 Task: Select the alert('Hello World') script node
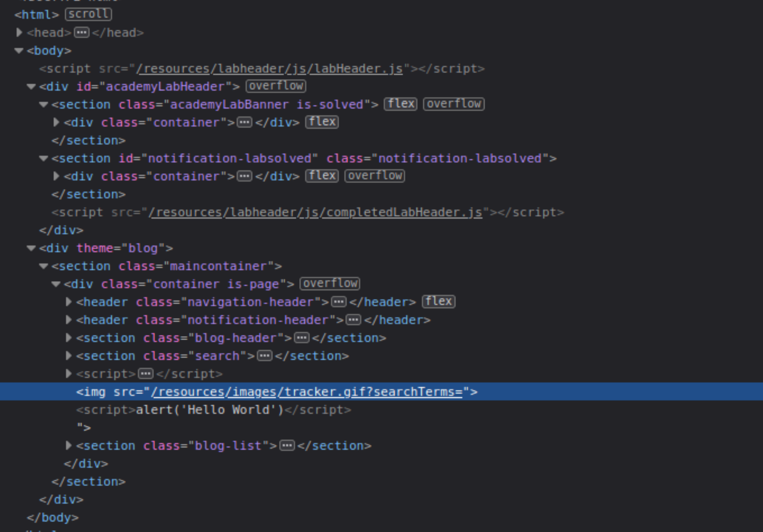pos(214,410)
